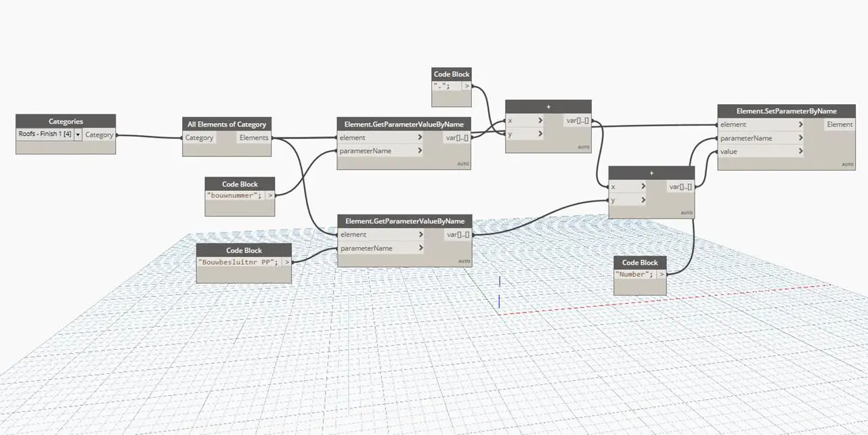Open the Roofs - Finish 1 dropdown arrow

pos(78,135)
